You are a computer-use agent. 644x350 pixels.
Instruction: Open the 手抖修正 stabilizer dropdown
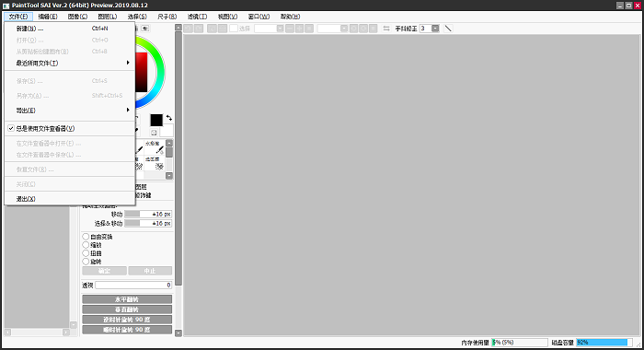coord(435,29)
